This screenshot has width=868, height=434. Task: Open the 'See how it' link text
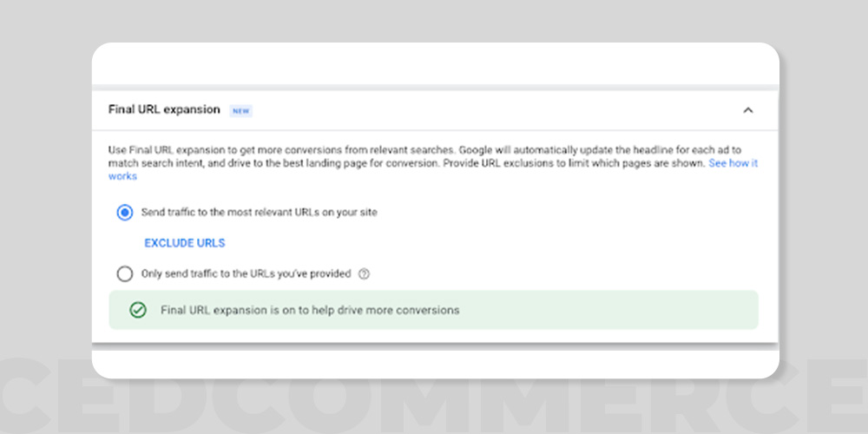733,163
